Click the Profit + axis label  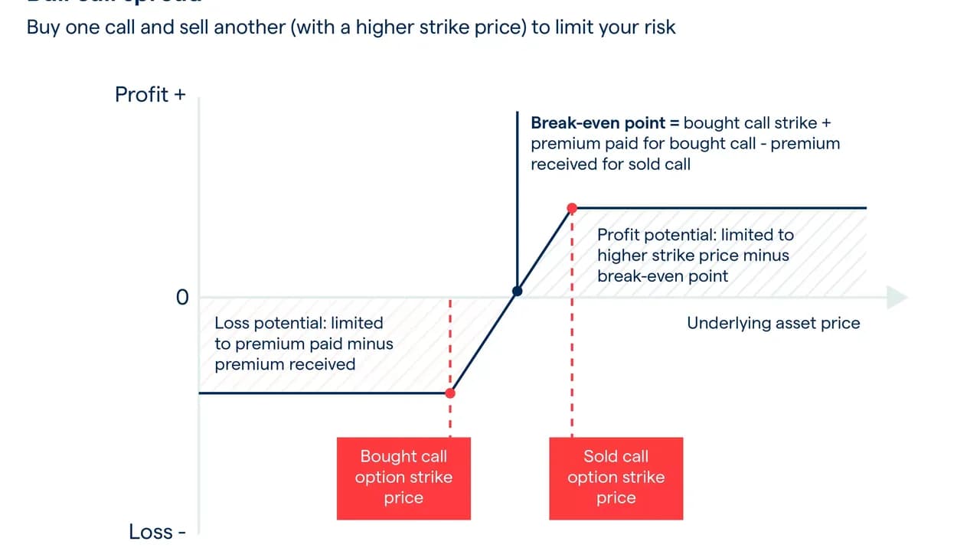click(x=150, y=94)
